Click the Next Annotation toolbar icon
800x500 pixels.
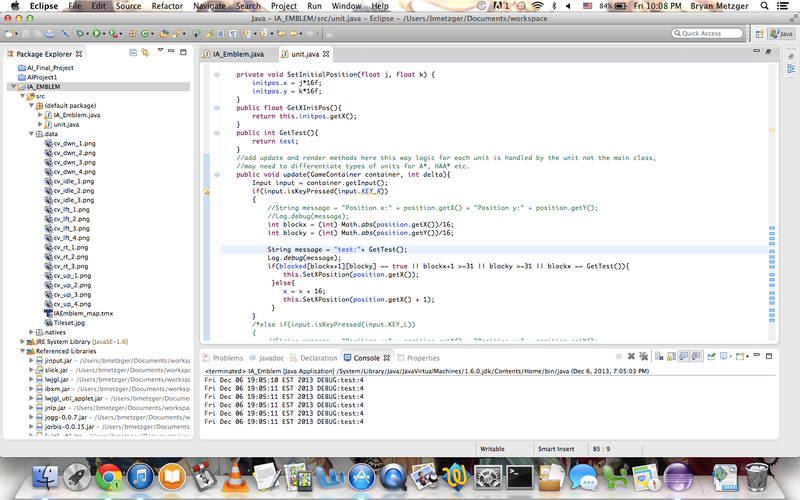(x=246, y=34)
